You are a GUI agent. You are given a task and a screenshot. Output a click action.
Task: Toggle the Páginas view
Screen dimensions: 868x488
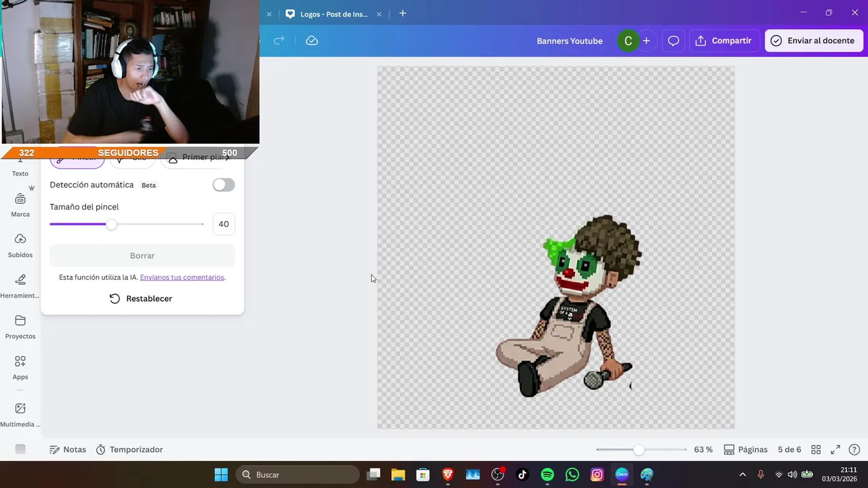(x=745, y=449)
